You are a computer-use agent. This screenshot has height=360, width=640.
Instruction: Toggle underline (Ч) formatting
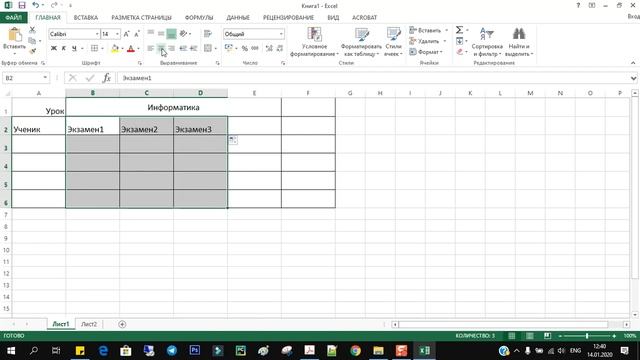74,48
